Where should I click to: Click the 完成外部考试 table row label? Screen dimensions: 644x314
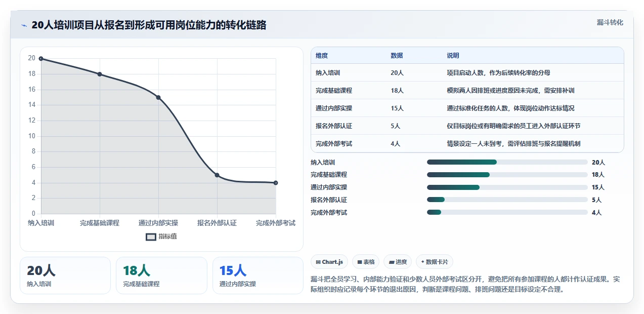click(334, 144)
